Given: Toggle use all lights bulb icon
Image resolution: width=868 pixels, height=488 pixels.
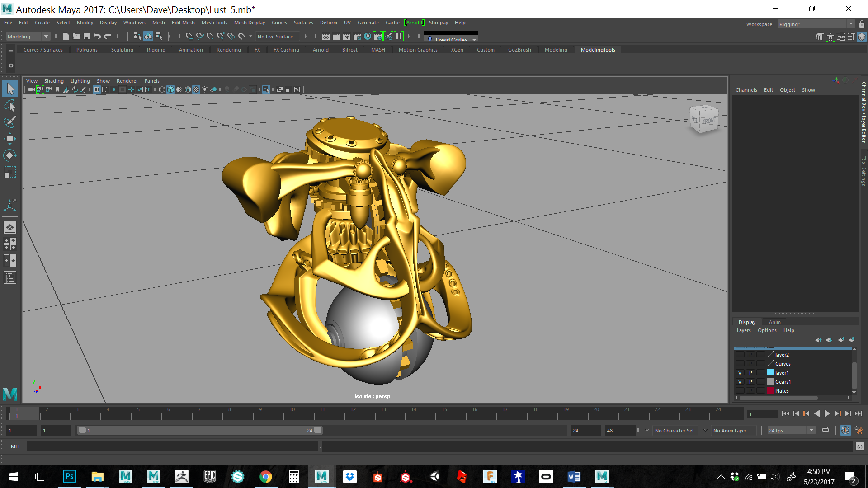Looking at the screenshot, I should 205,89.
